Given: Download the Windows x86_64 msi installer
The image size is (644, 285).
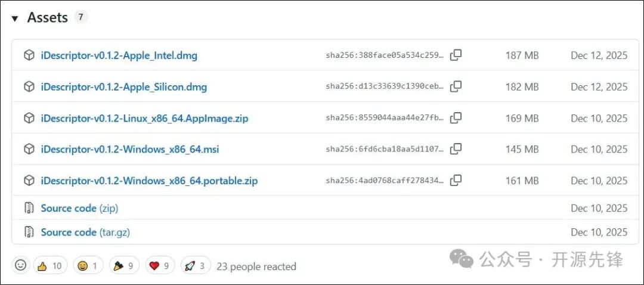Looking at the screenshot, I should point(129,149).
